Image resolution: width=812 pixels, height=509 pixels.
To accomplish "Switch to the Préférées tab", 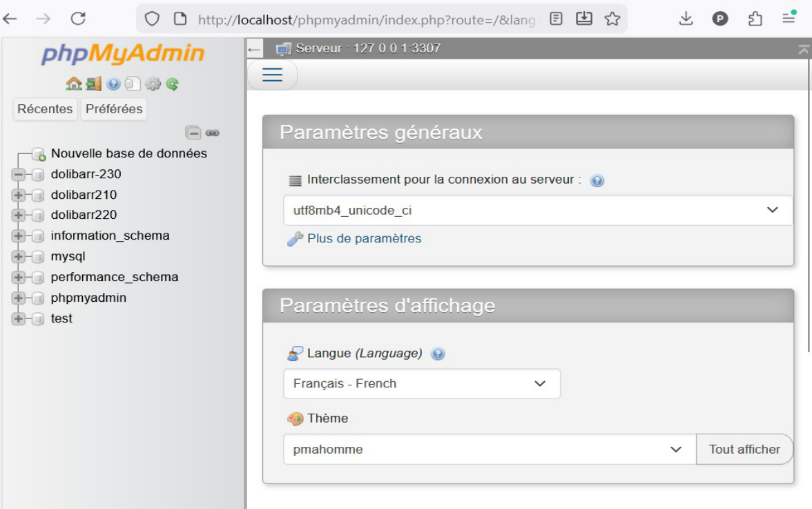I will [x=114, y=109].
